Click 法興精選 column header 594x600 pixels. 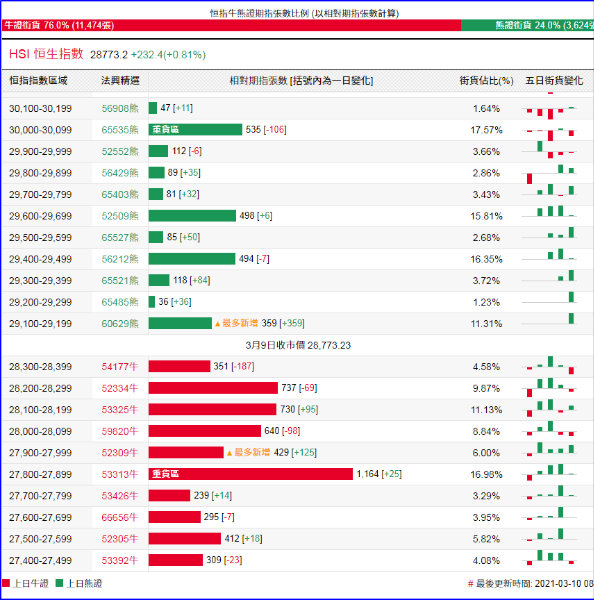pyautogui.click(x=120, y=81)
